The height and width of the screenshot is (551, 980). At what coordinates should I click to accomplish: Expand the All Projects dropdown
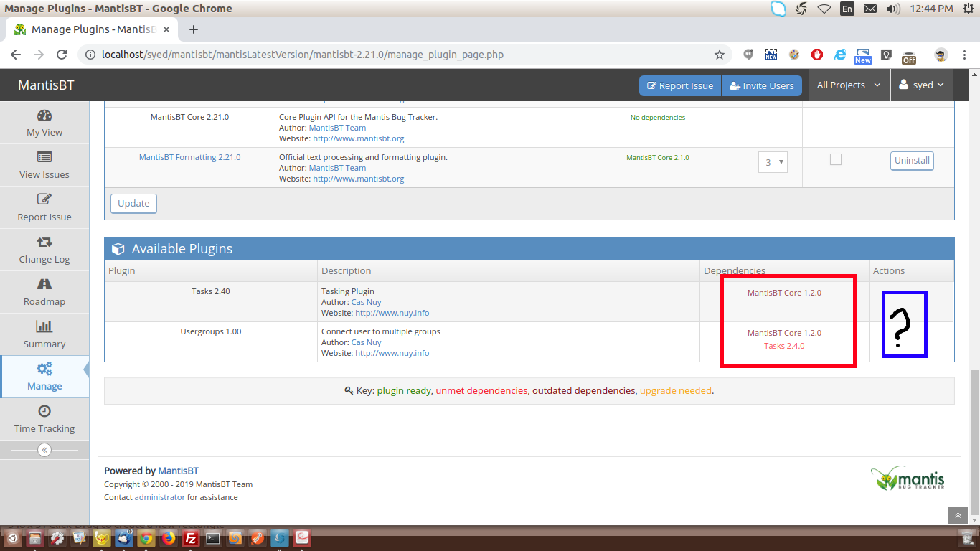(849, 85)
